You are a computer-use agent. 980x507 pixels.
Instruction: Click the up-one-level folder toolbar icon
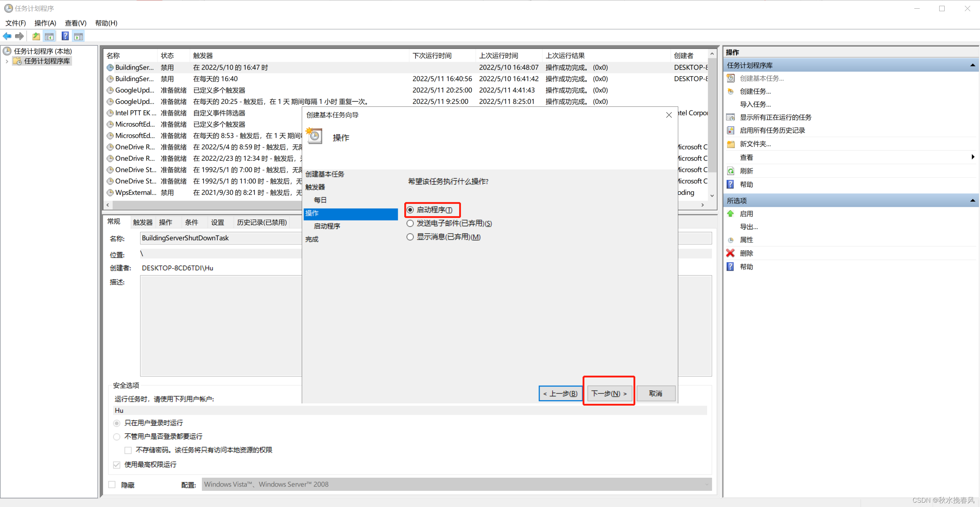tap(36, 36)
